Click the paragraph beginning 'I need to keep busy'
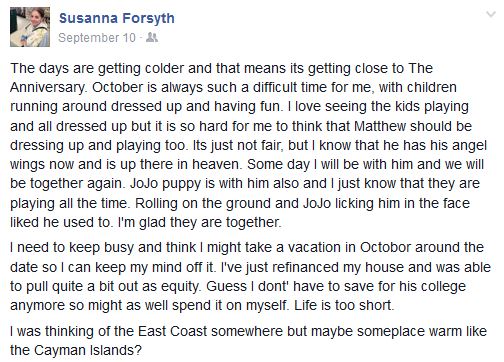The width and height of the screenshot is (504, 362). coord(250,276)
